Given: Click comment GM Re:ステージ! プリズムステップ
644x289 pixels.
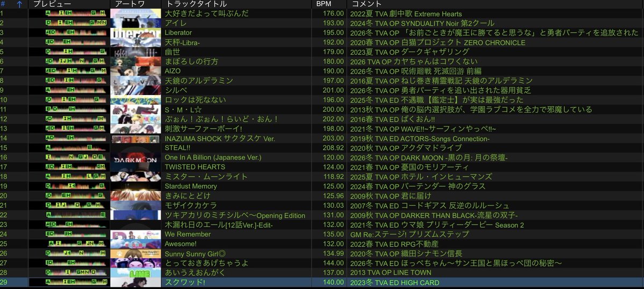Looking at the screenshot, I should tap(409, 234).
